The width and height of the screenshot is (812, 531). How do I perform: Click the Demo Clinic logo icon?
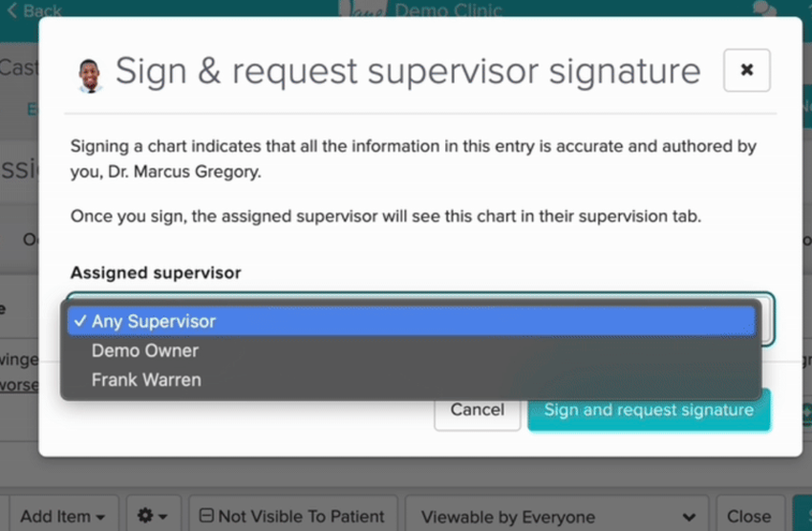pos(363,10)
